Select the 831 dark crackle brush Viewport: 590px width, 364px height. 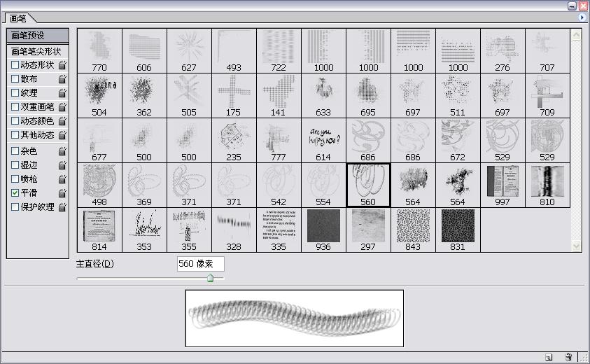pyautogui.click(x=458, y=230)
